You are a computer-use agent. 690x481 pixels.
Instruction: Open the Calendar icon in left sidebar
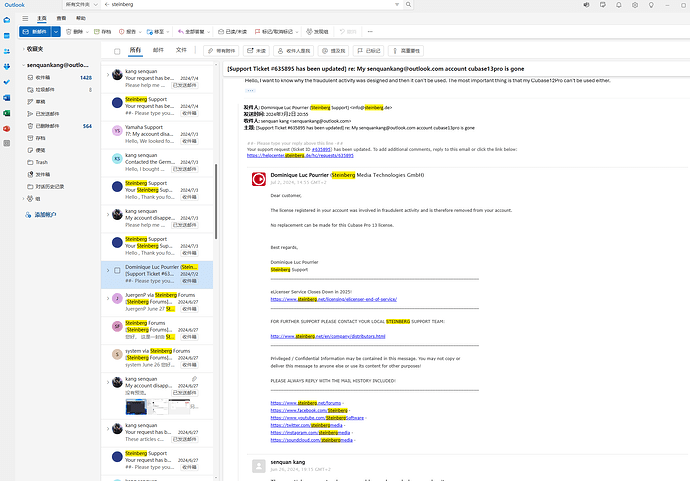(7, 36)
